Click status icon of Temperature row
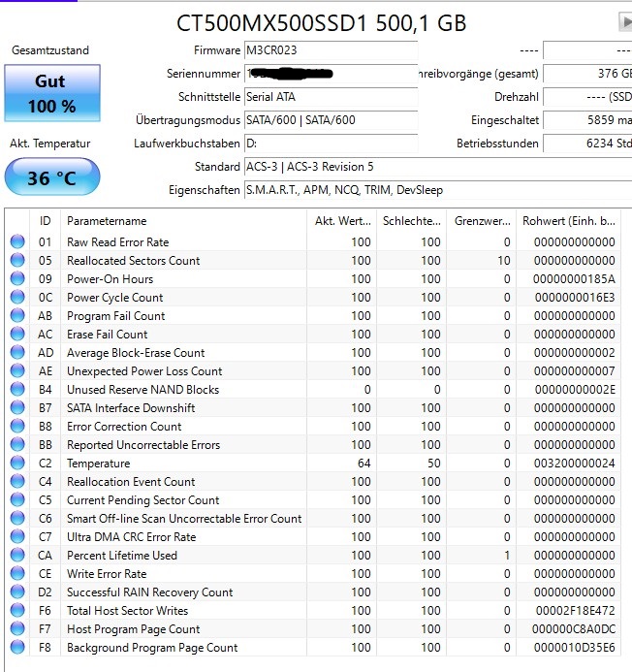This screenshot has height=672, width=632. pyautogui.click(x=17, y=463)
